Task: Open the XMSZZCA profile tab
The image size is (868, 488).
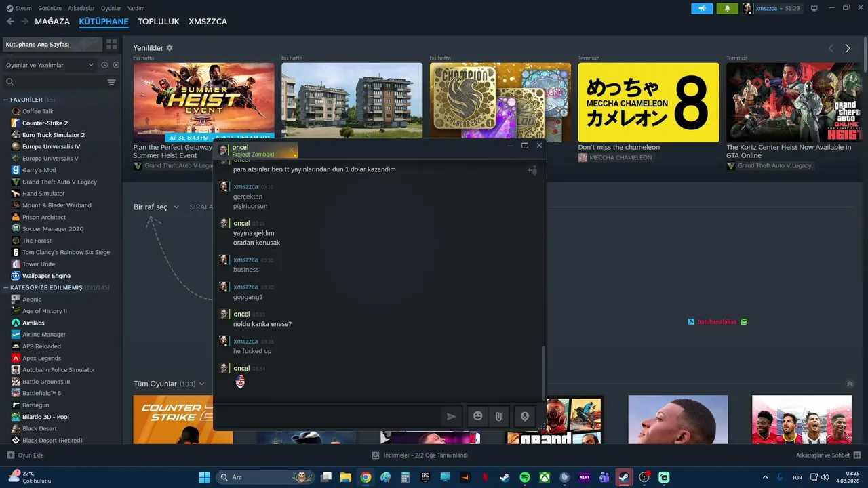Action: click(208, 22)
